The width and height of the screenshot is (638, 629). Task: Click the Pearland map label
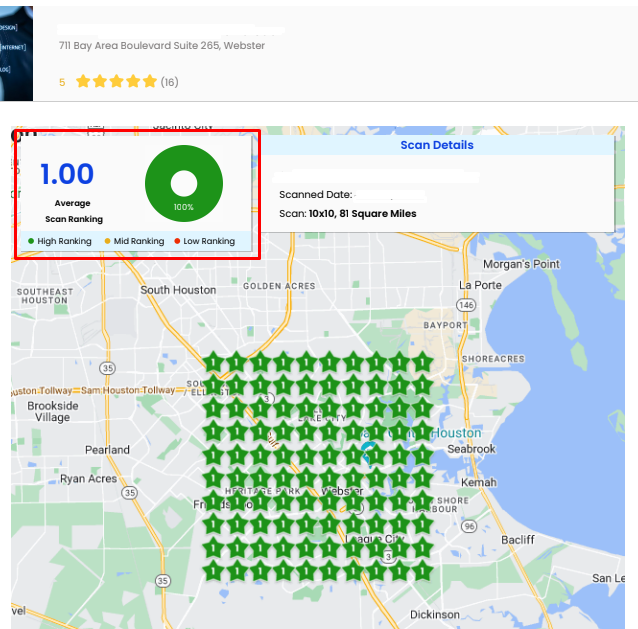pos(107,450)
